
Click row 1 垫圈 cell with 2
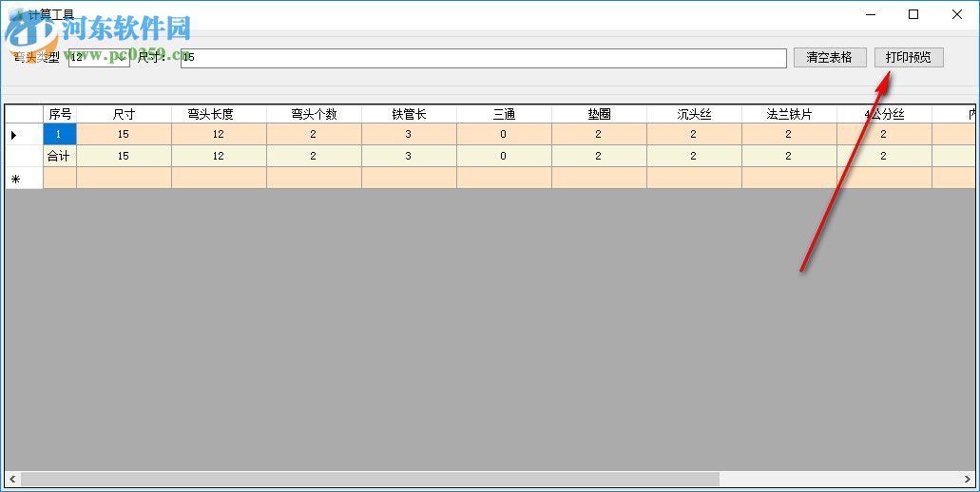(599, 134)
